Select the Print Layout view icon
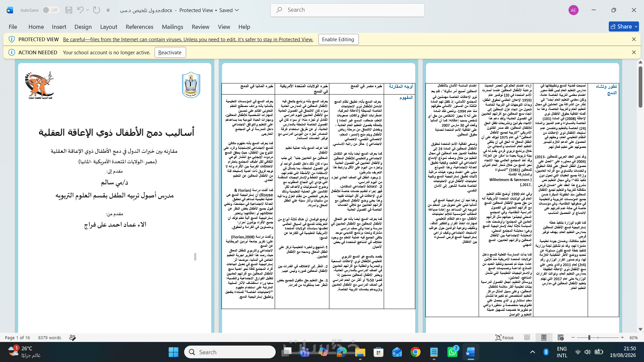This screenshot has height=362, width=644. pos(544,338)
